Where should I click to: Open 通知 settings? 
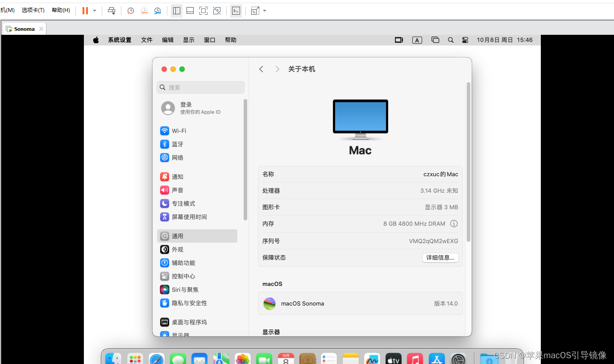point(197,177)
